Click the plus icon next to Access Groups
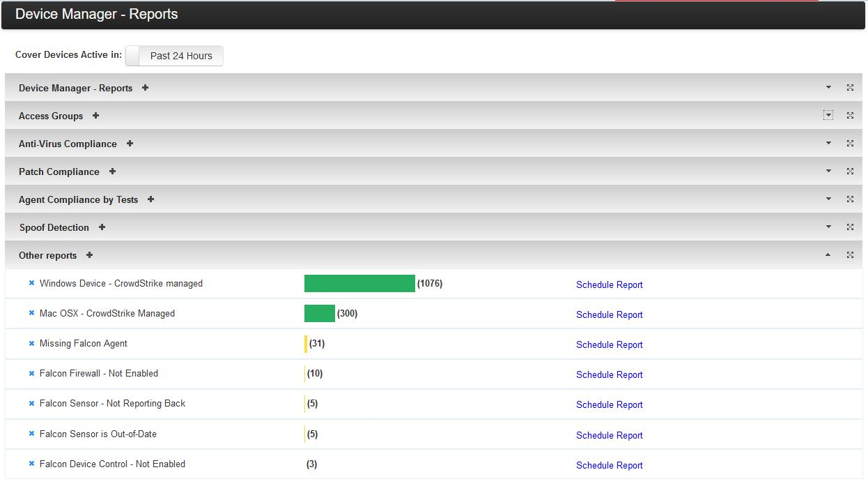 click(x=95, y=116)
